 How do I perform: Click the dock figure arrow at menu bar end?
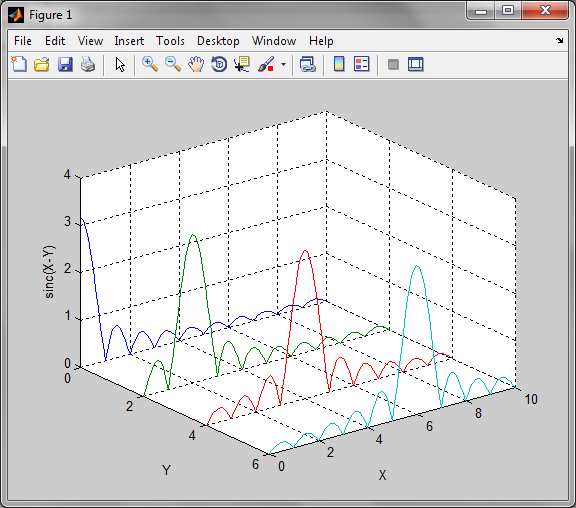point(559,40)
